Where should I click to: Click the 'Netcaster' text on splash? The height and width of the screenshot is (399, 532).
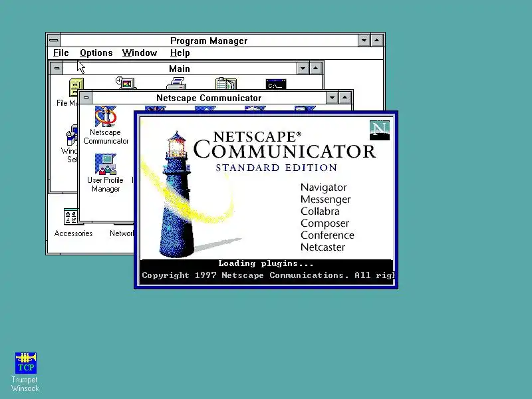tap(323, 247)
